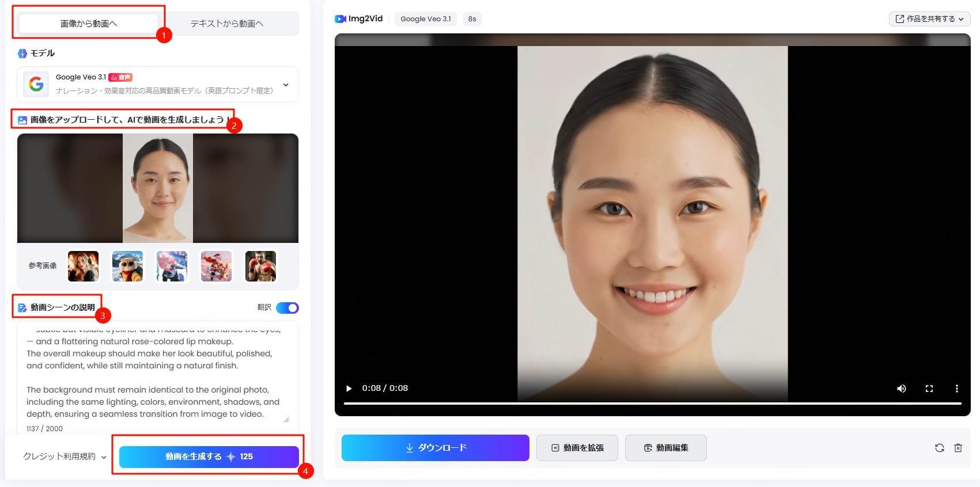
Task: Click the 動画を生成する generate button
Action: pyautogui.click(x=209, y=456)
